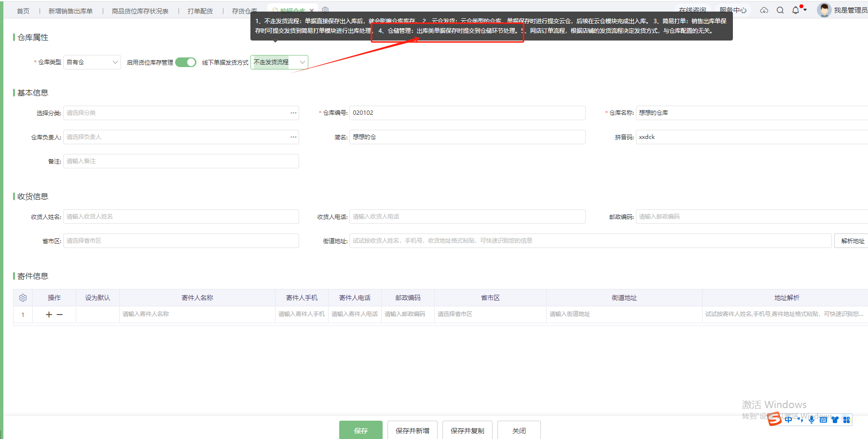Click the 仓库名称 field with 想想的仓库
Image resolution: width=868 pixels, height=439 pixels.
[752, 113]
